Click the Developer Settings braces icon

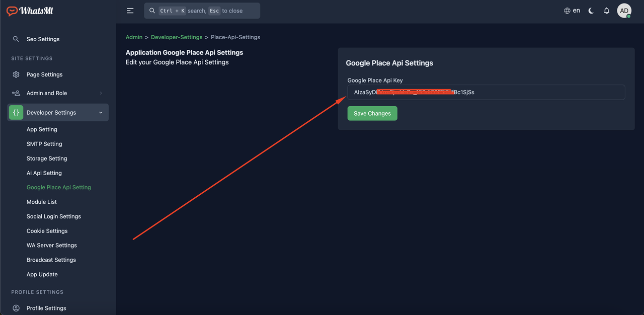16,113
